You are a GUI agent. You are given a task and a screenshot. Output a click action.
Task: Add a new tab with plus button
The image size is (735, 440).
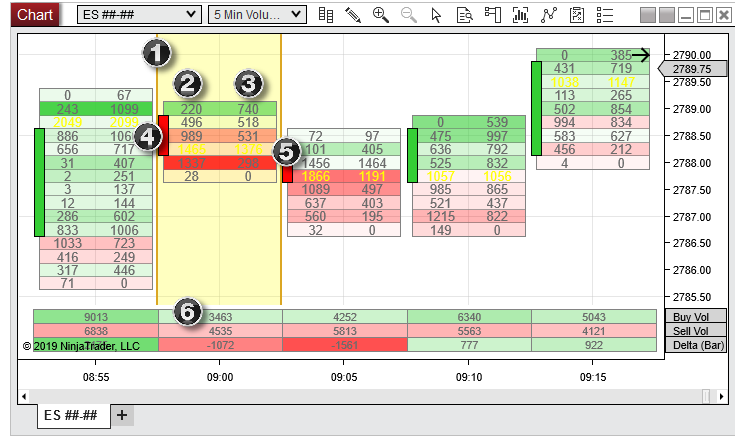point(122,415)
